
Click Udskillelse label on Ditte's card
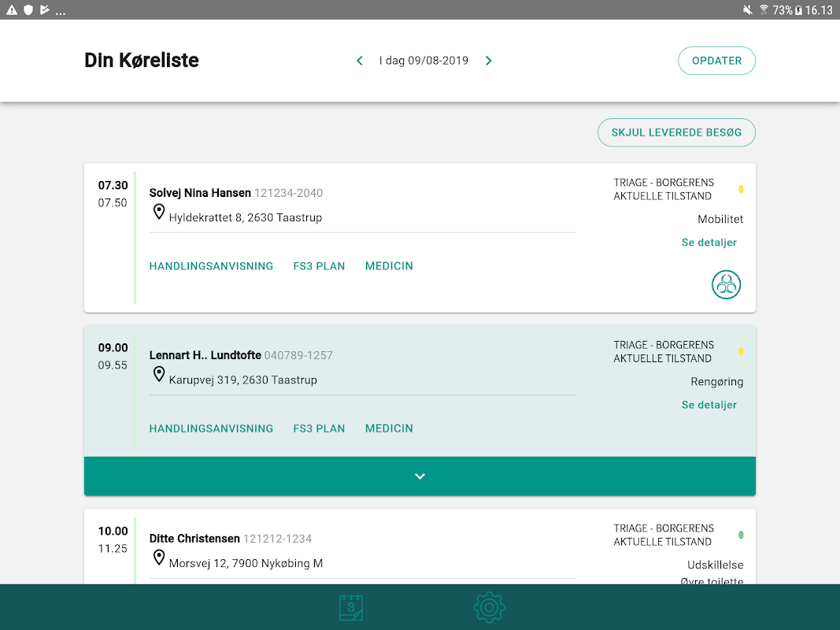click(x=715, y=565)
